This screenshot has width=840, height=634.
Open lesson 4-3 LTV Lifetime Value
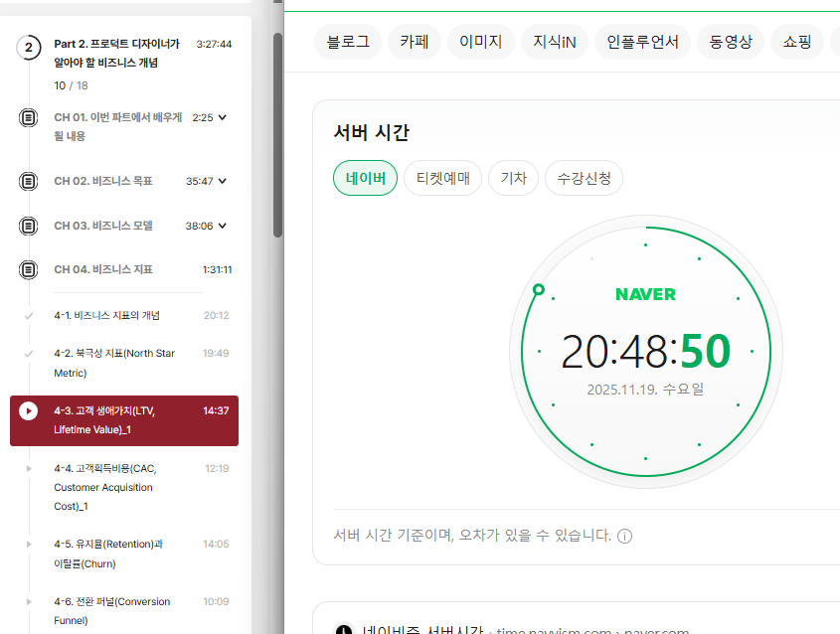(124, 420)
